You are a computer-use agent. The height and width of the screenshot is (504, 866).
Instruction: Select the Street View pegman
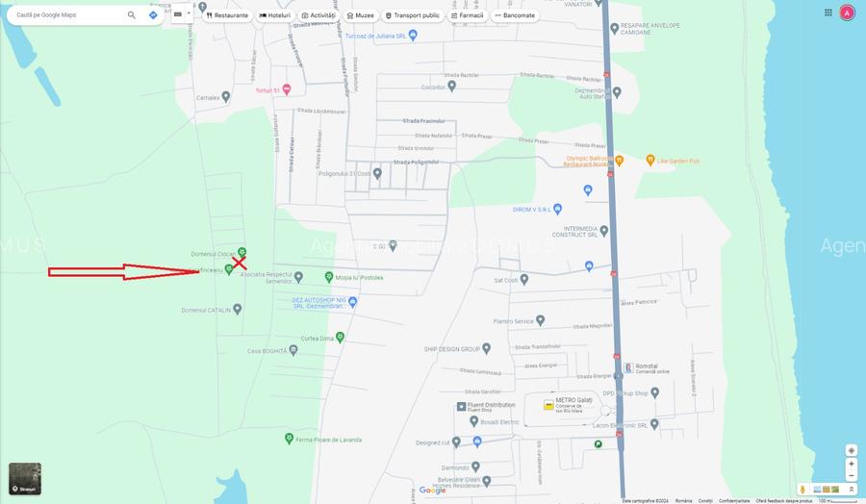point(802,490)
